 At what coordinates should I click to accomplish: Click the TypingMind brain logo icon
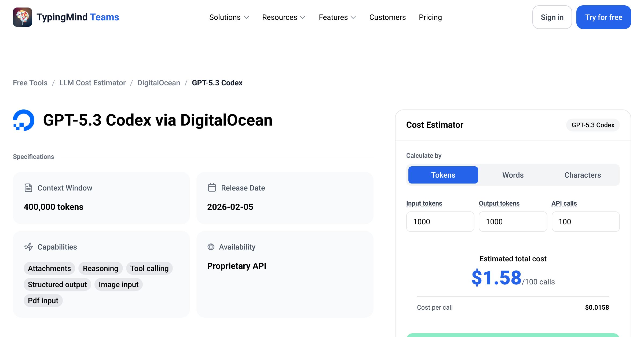coord(23,17)
